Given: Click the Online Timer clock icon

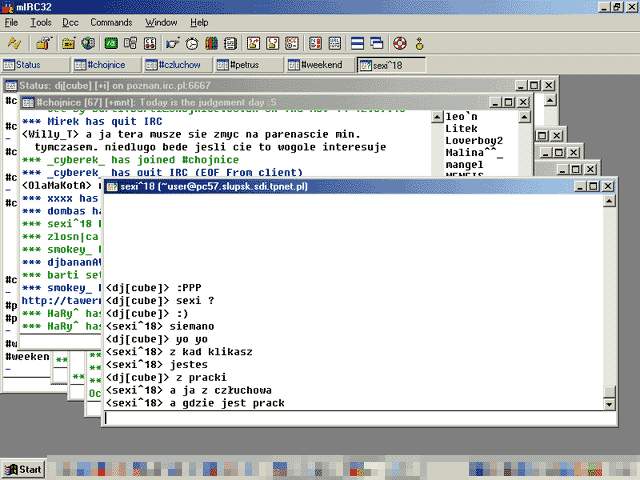Looking at the screenshot, I should (192, 43).
